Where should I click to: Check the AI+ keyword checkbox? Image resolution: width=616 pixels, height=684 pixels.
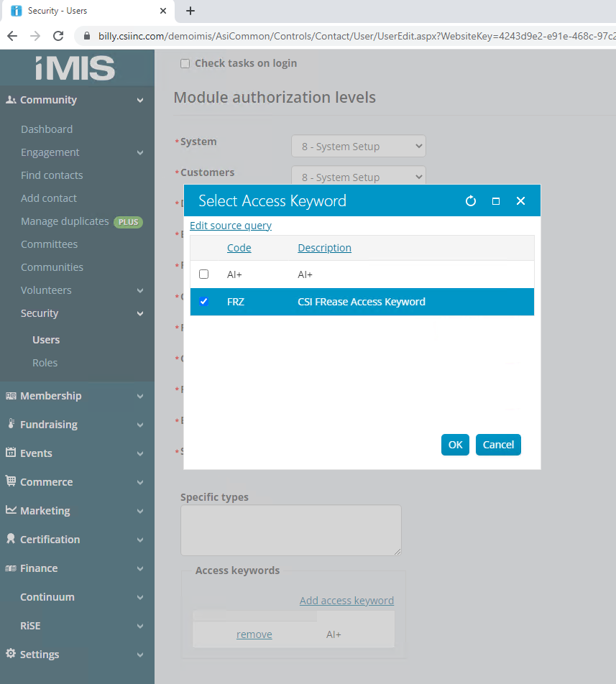pos(204,274)
